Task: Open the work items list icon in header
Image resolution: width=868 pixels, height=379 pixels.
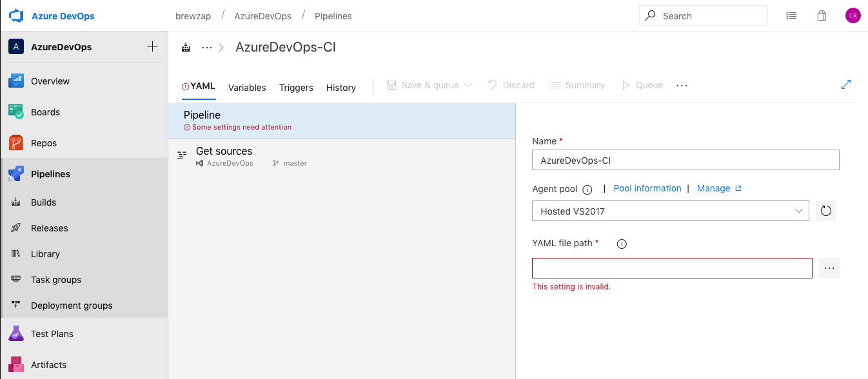Action: pos(791,16)
